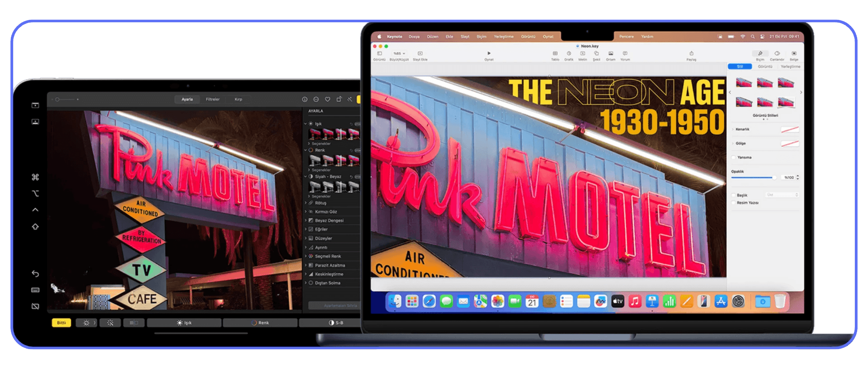Open Numbers app in the Dock
868x369 pixels.
coord(669,301)
